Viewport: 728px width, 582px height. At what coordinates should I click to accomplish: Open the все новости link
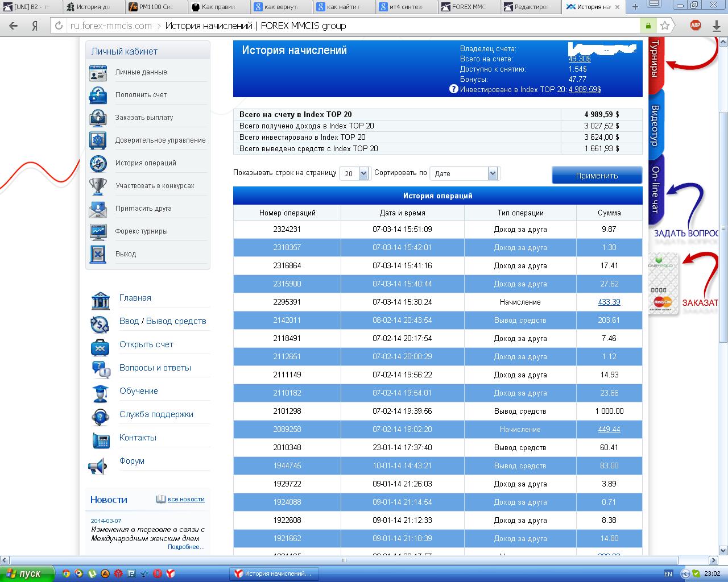pyautogui.click(x=186, y=499)
